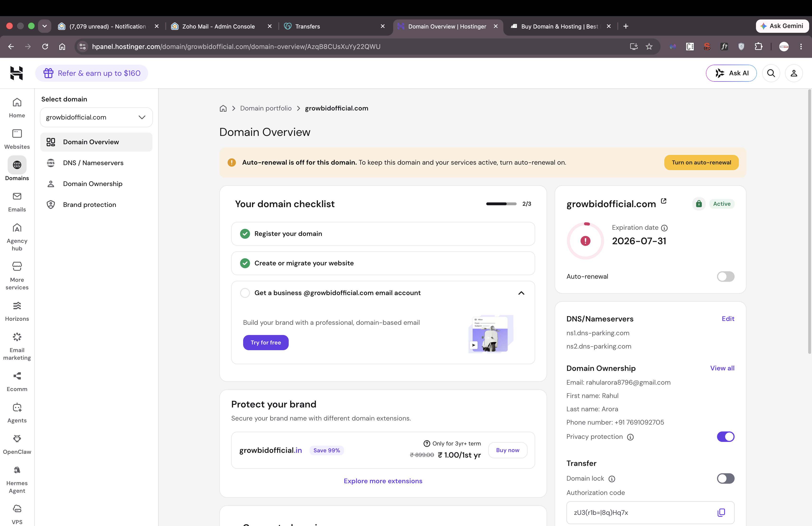812x526 pixels.
Task: Go to Domain portfolio breadcrumb
Action: 266,108
